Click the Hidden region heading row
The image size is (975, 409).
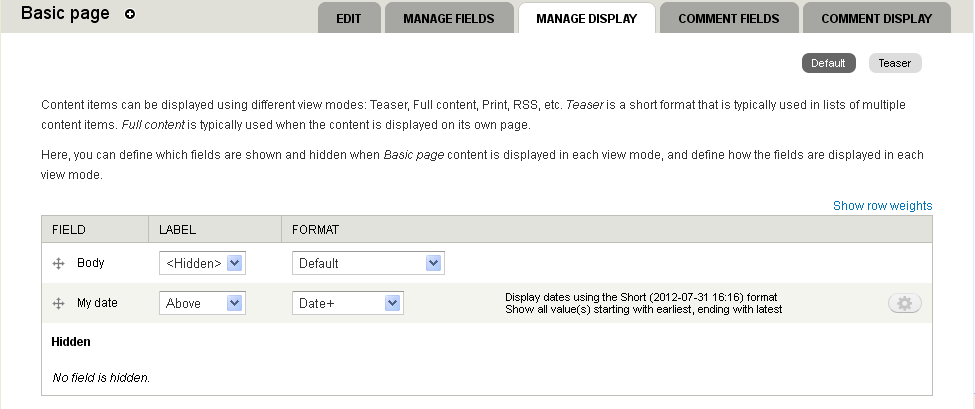(x=71, y=342)
